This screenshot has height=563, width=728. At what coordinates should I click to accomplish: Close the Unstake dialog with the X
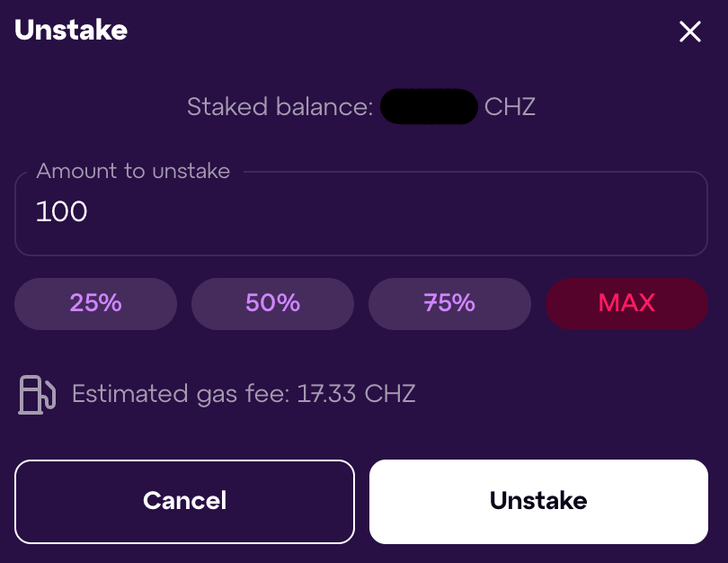689,32
